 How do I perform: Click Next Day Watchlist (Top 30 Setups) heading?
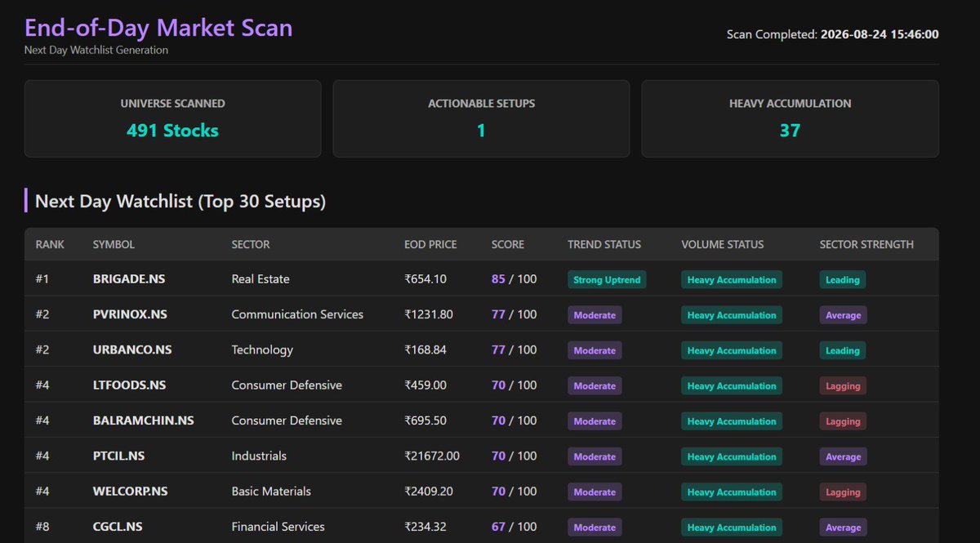click(x=180, y=201)
